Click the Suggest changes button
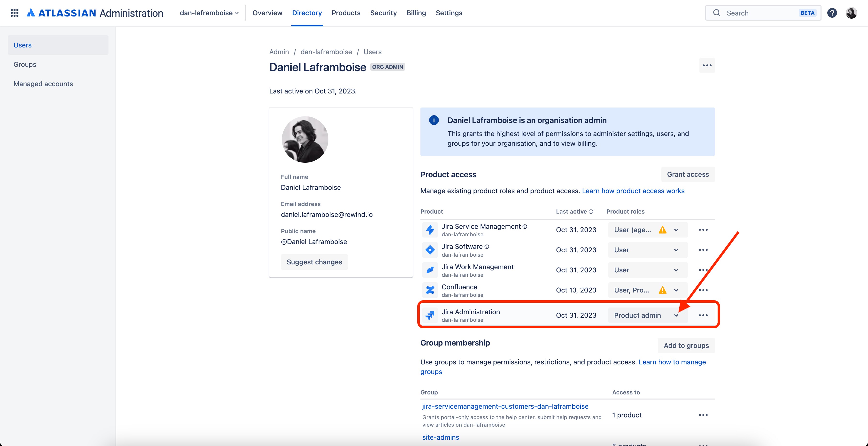Image resolution: width=868 pixels, height=446 pixels. tap(314, 262)
